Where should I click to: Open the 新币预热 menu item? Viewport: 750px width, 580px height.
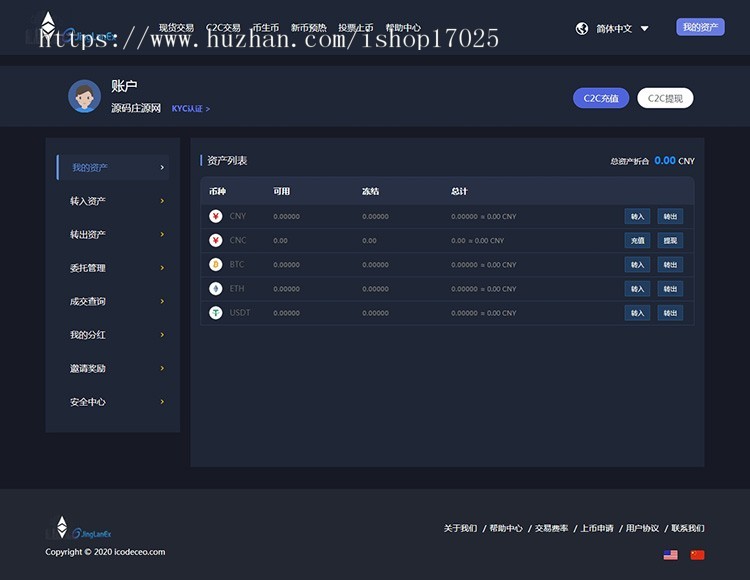click(309, 28)
